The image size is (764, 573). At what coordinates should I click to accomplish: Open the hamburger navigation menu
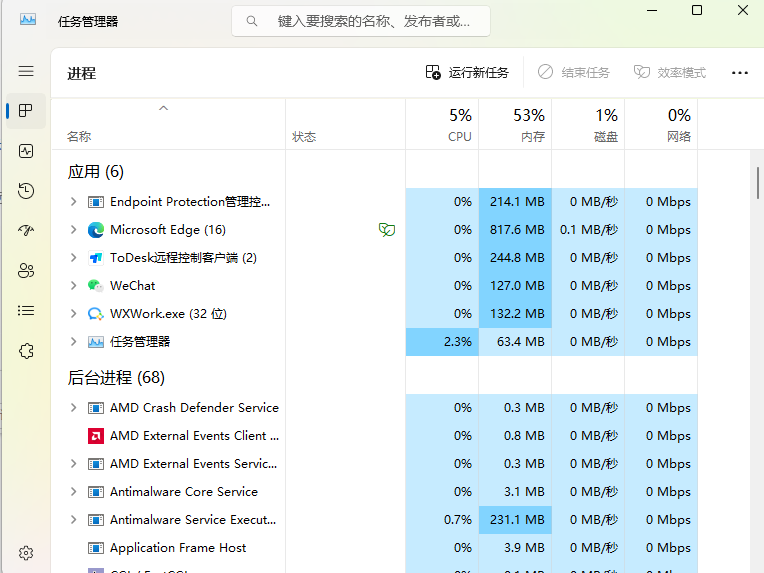point(26,71)
